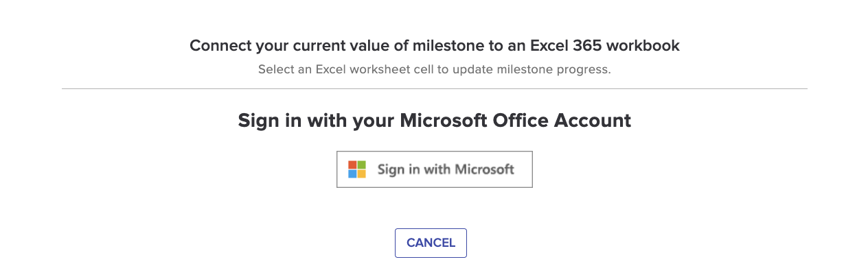868x277 pixels.
Task: Click the word "Select" starting the subtitle
Action: click(x=275, y=69)
